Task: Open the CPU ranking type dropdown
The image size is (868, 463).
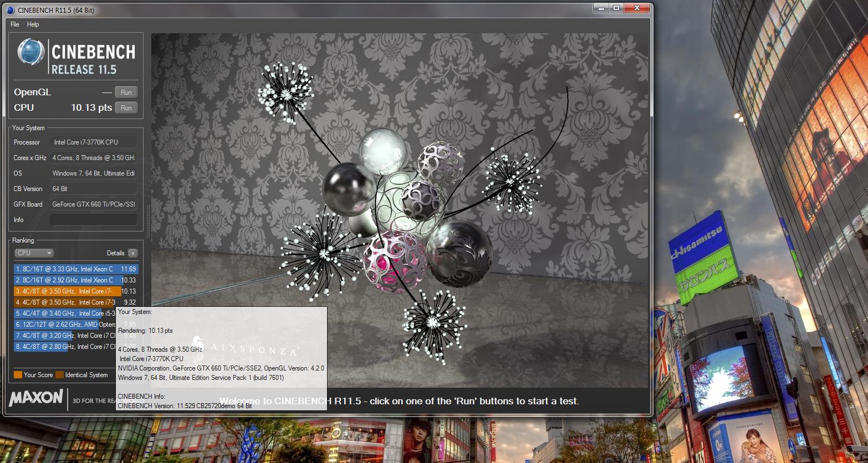Action: pos(34,253)
